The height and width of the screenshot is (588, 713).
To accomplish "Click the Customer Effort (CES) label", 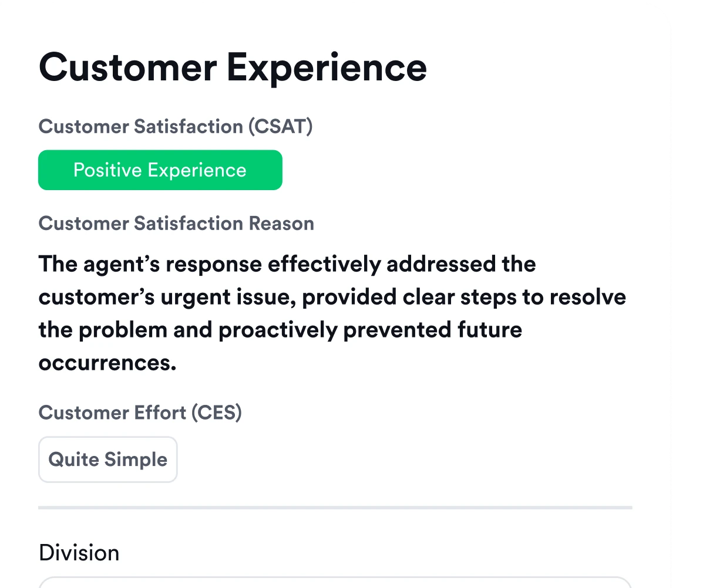I will [x=140, y=413].
